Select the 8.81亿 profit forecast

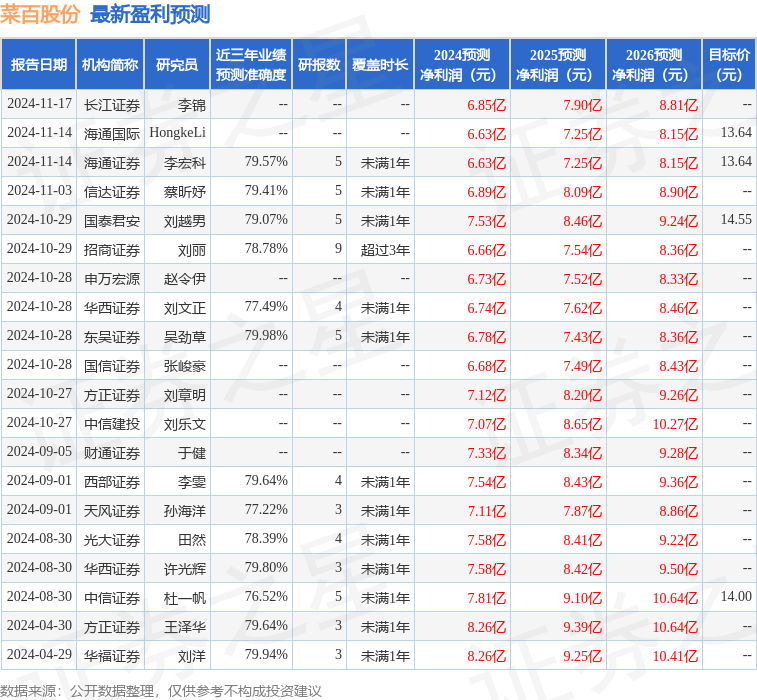coord(679,105)
